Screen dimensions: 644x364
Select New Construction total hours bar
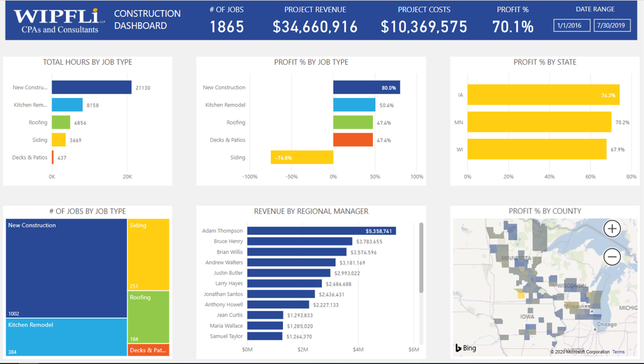click(91, 87)
